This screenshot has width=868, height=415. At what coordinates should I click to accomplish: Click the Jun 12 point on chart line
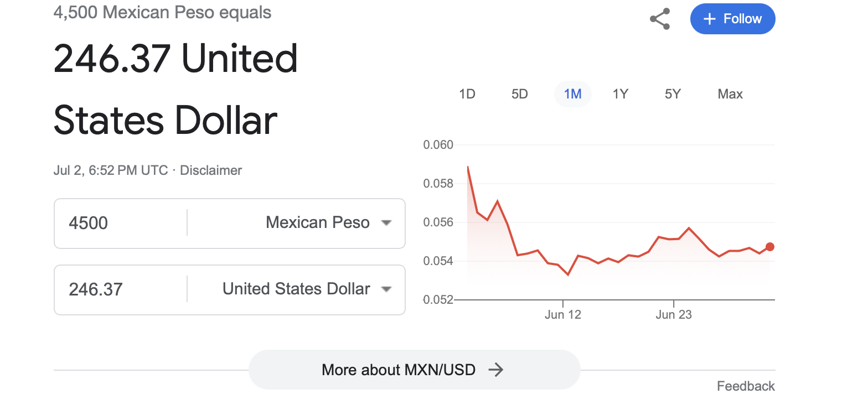[563, 269]
